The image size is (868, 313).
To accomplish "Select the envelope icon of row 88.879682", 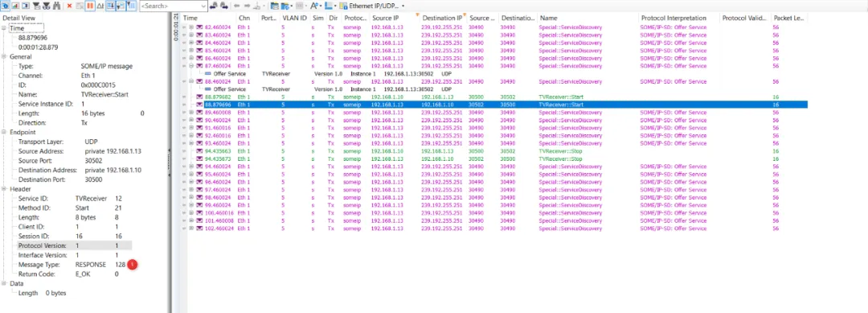I will (x=199, y=97).
